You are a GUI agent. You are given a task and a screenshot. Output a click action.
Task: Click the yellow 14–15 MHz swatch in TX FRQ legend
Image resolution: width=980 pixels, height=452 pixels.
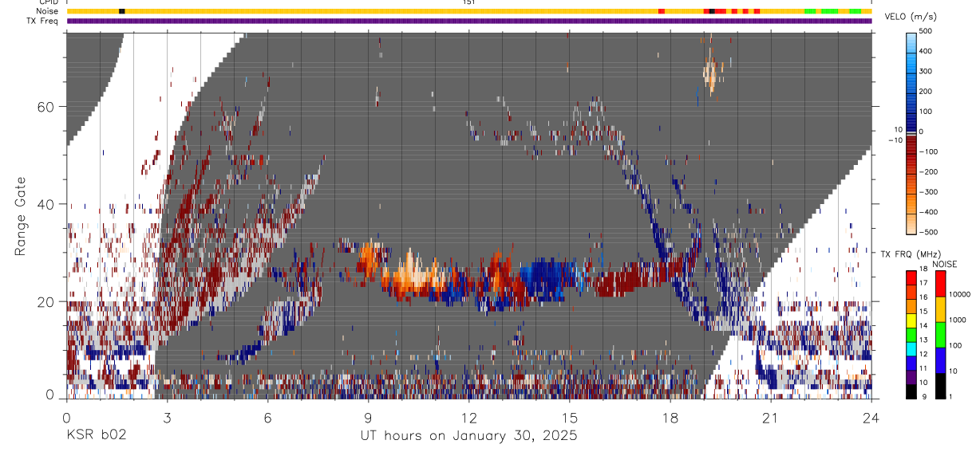click(x=911, y=320)
